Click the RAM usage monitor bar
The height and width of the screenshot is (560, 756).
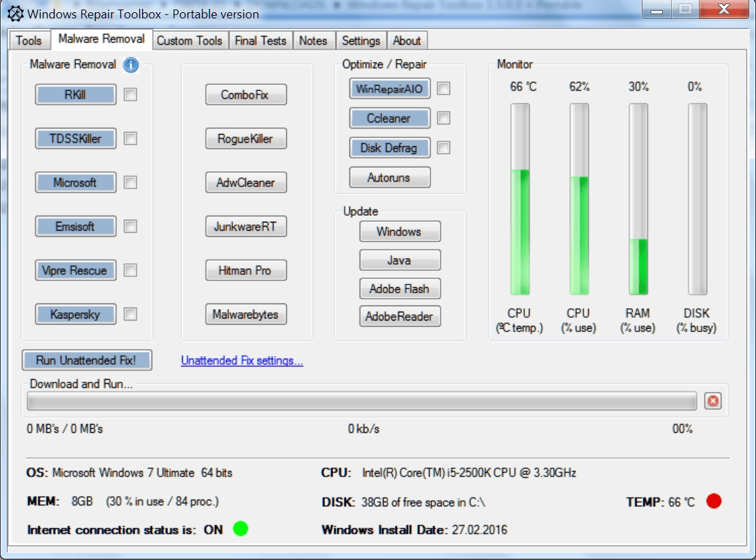point(638,199)
